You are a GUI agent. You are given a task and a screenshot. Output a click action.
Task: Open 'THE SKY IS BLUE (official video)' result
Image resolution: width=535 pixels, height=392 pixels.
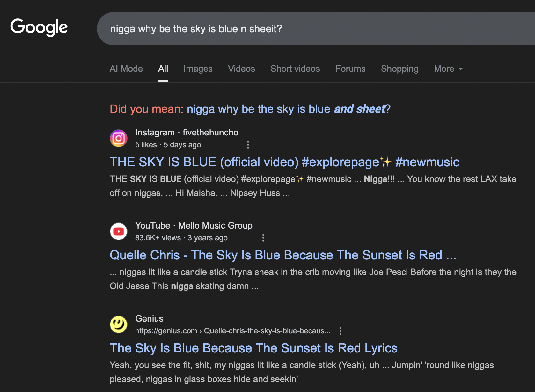coord(284,162)
